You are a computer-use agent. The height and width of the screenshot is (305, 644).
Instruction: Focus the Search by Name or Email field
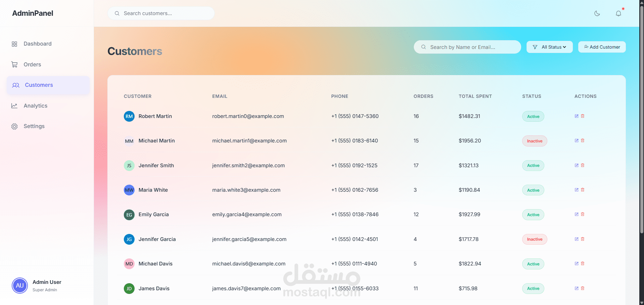coord(467,47)
